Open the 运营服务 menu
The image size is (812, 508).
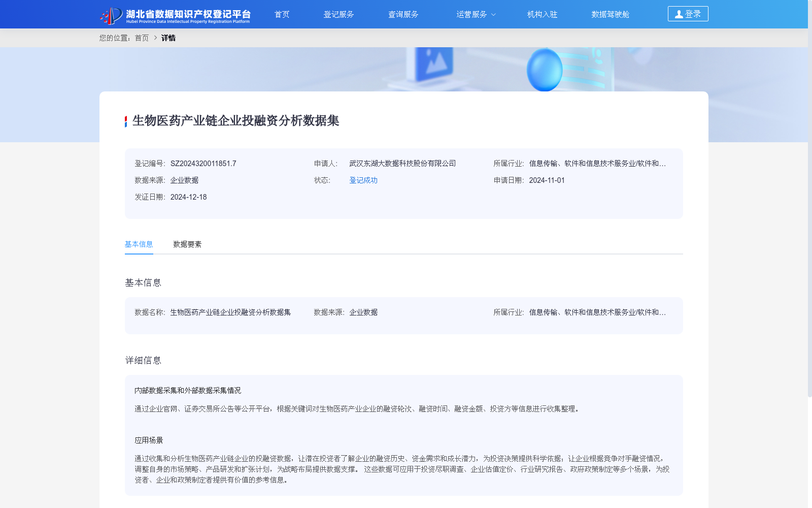(471, 14)
